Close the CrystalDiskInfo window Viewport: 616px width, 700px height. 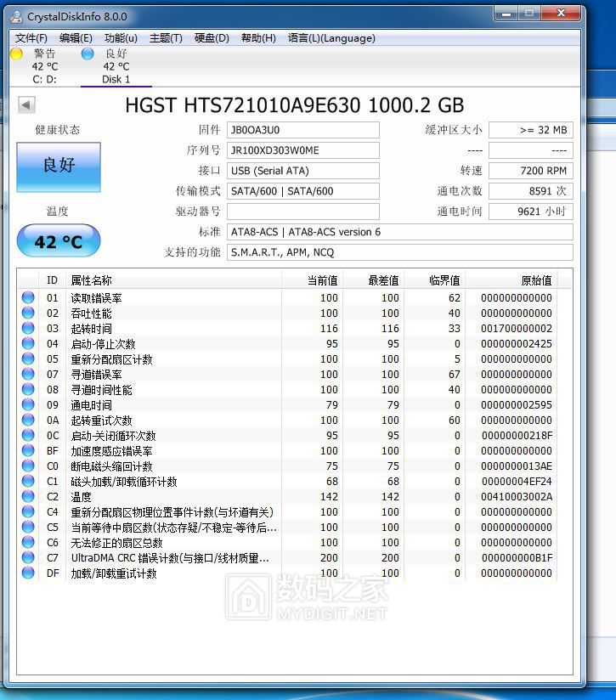pyautogui.click(x=561, y=14)
